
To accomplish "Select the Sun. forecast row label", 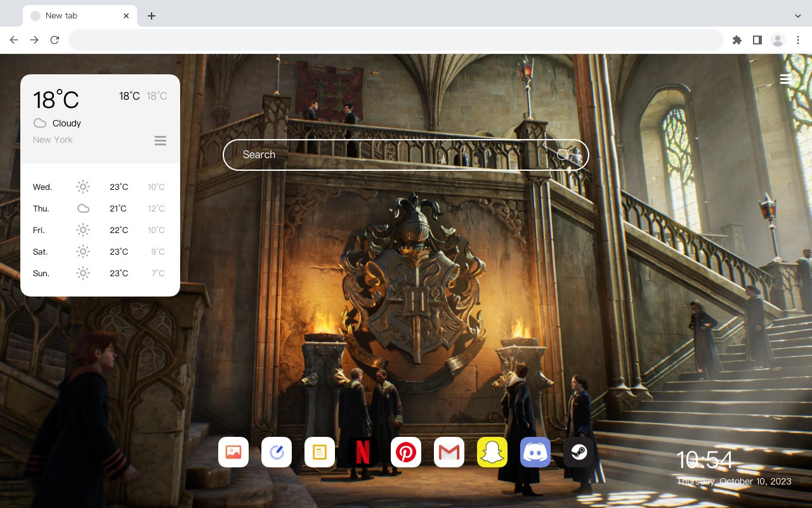I will point(41,274).
